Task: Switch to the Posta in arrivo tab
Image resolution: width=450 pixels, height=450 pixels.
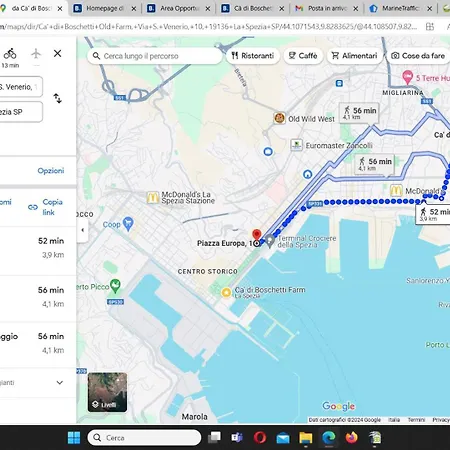Action: 327,8
